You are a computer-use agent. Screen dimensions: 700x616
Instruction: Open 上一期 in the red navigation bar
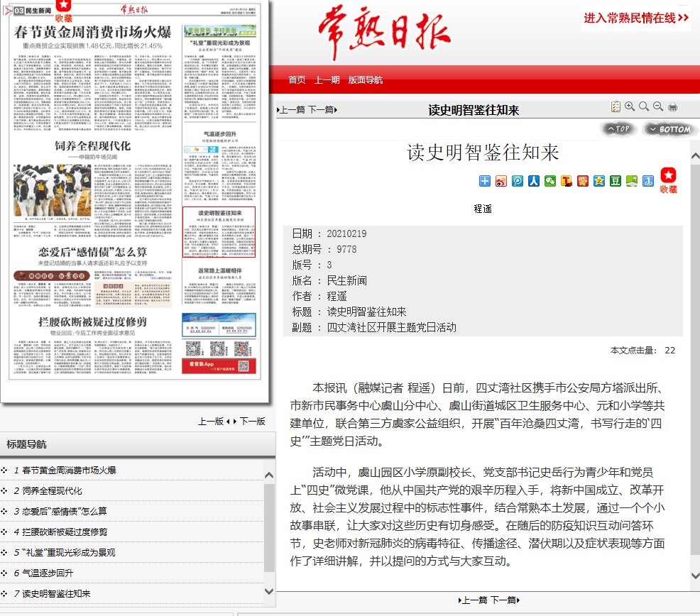327,80
